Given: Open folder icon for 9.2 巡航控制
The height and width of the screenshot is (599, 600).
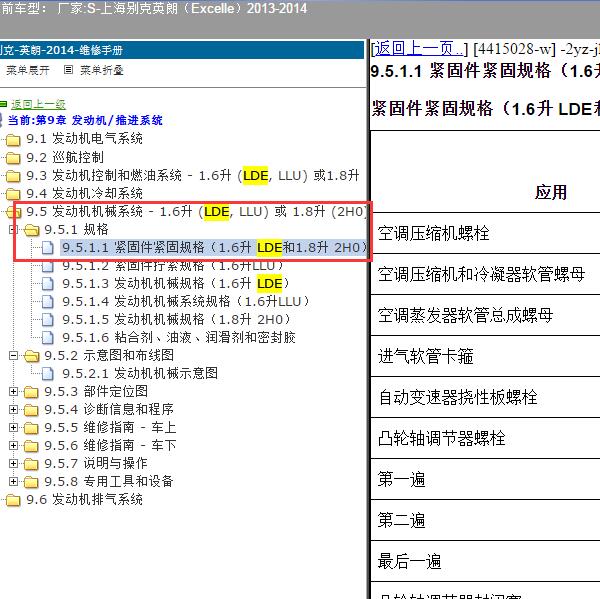Looking at the screenshot, I should click(x=13, y=158).
